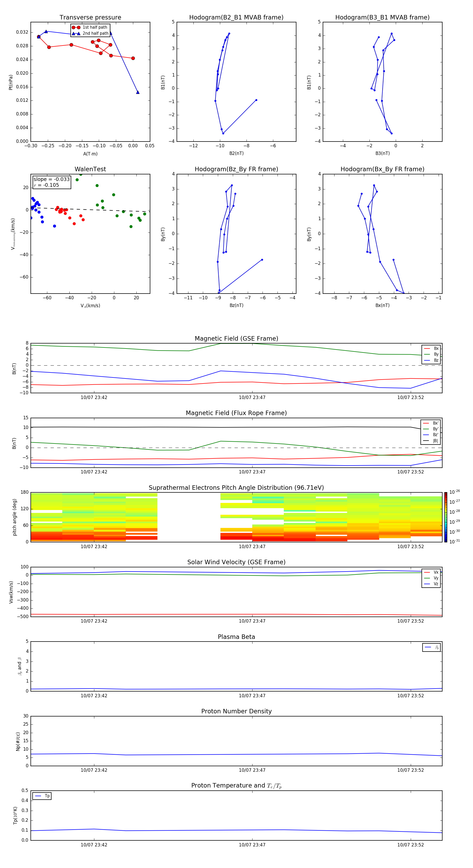
Task: Click the 10^-31 colorbar label
Action: tap(455, 542)
